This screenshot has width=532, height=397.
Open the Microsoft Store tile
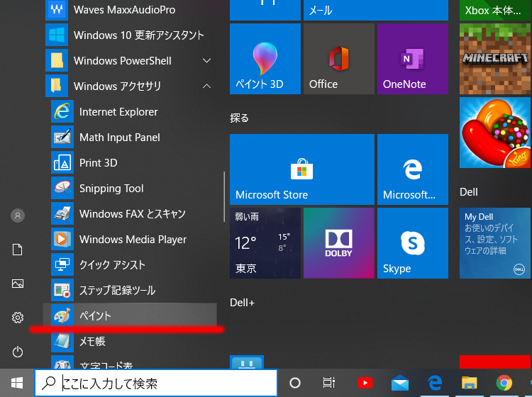click(302, 169)
